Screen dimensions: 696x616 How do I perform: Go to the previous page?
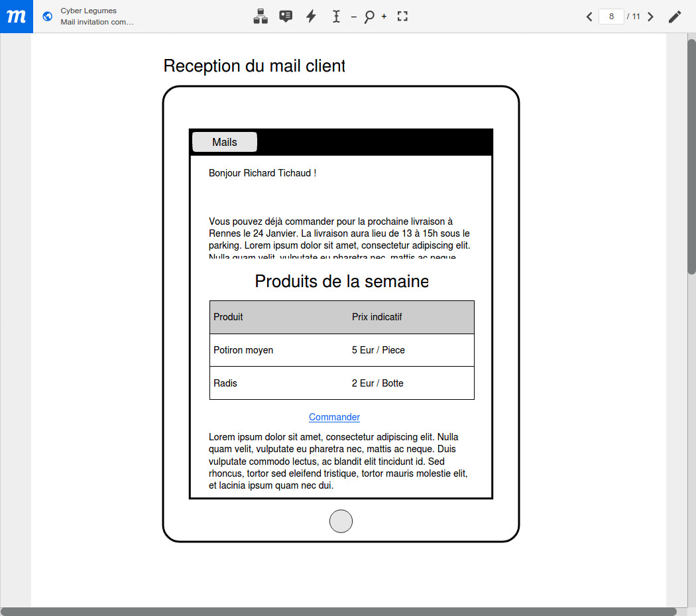pyautogui.click(x=589, y=17)
